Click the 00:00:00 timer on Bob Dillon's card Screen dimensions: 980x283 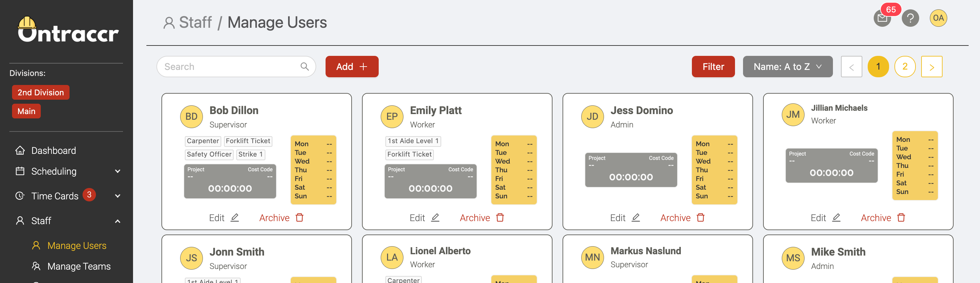pyautogui.click(x=230, y=188)
